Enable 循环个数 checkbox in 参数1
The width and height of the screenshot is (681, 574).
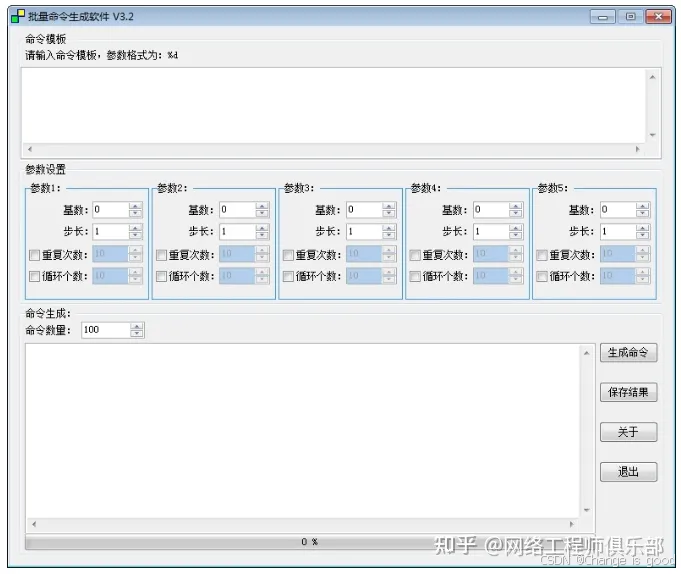[34, 276]
